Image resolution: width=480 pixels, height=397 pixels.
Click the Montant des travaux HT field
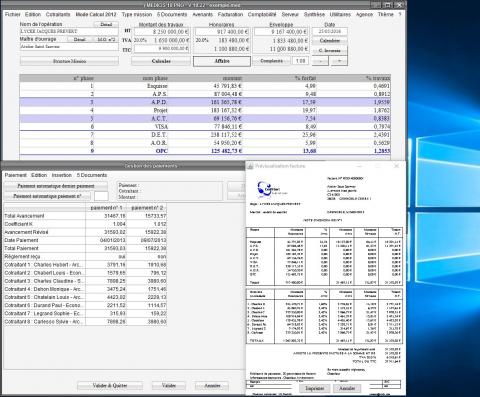[x=162, y=32]
